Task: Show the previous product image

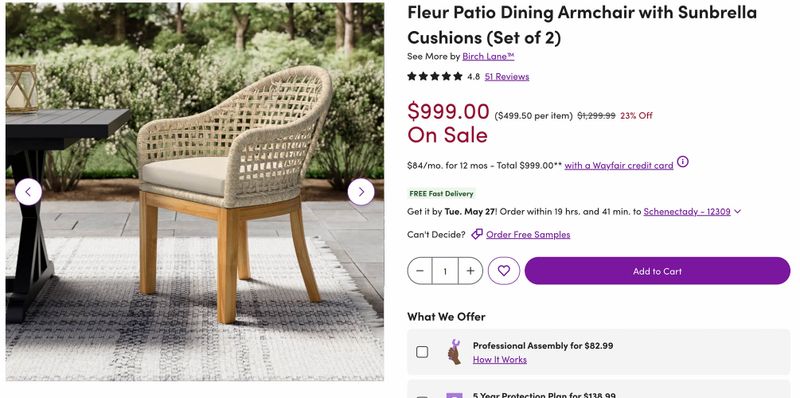Action: tap(28, 192)
